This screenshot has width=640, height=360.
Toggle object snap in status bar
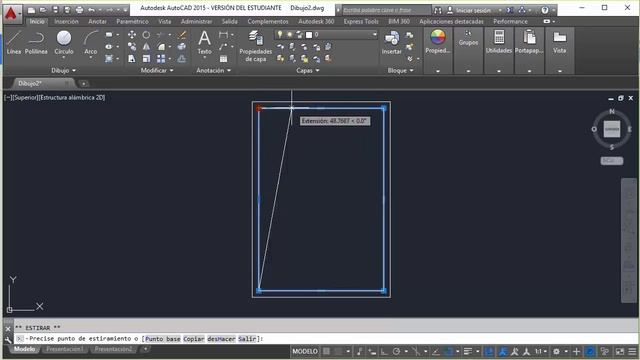[x=448, y=351]
